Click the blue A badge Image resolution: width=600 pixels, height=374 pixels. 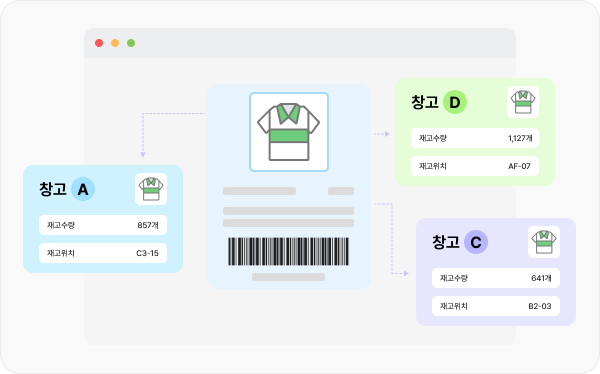point(83,189)
